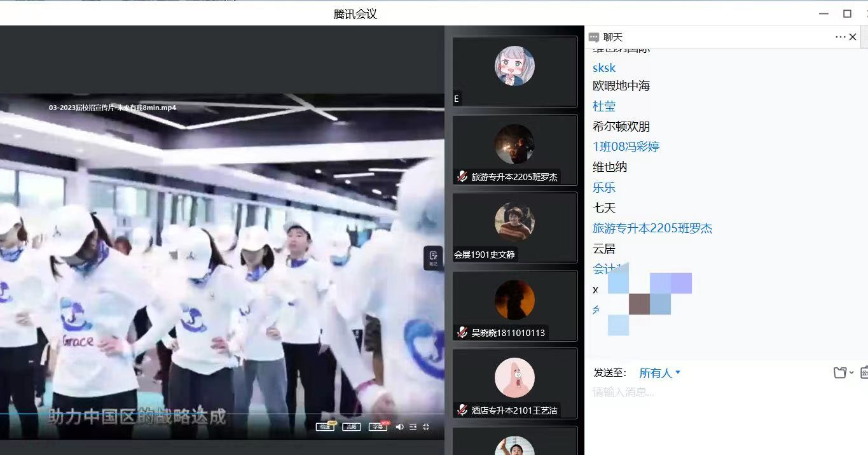Select participant tile 酒店专升本2101王艺洁
The width and height of the screenshot is (868, 455).
coord(514,383)
